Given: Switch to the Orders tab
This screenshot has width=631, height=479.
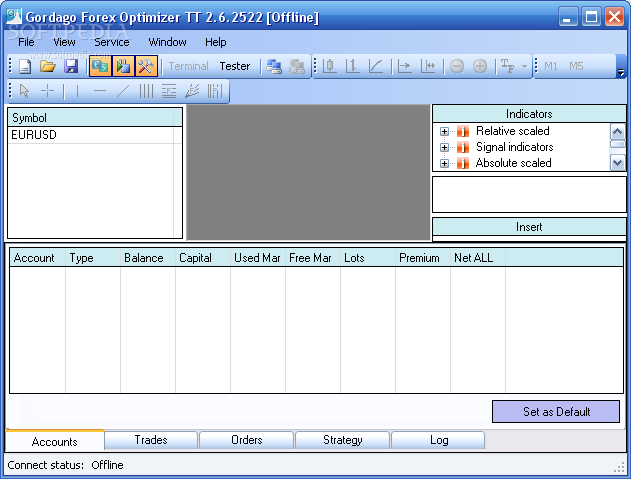Looking at the screenshot, I should (246, 440).
